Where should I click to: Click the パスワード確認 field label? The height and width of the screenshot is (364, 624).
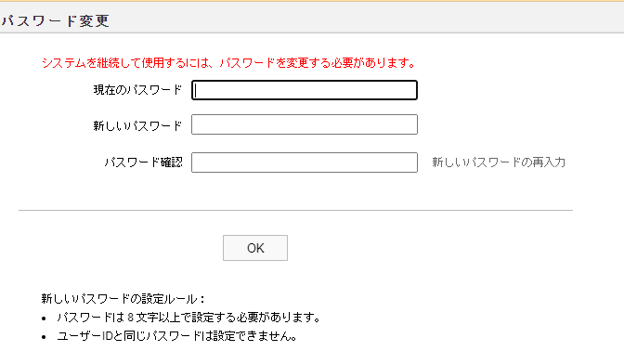[143, 162]
